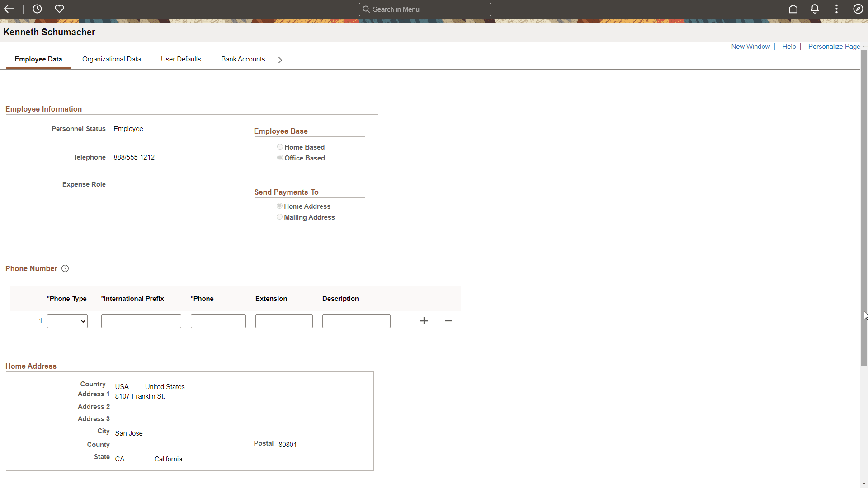Screen dimensions: 868x488
Task: Open the Phone Type dropdown
Action: click(x=67, y=321)
